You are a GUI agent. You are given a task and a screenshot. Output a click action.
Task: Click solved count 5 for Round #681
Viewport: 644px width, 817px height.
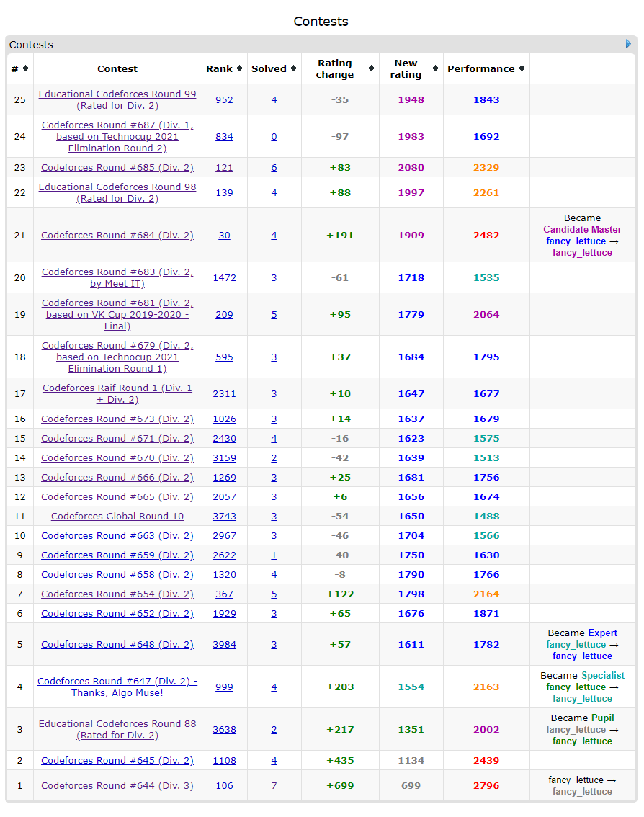274,314
